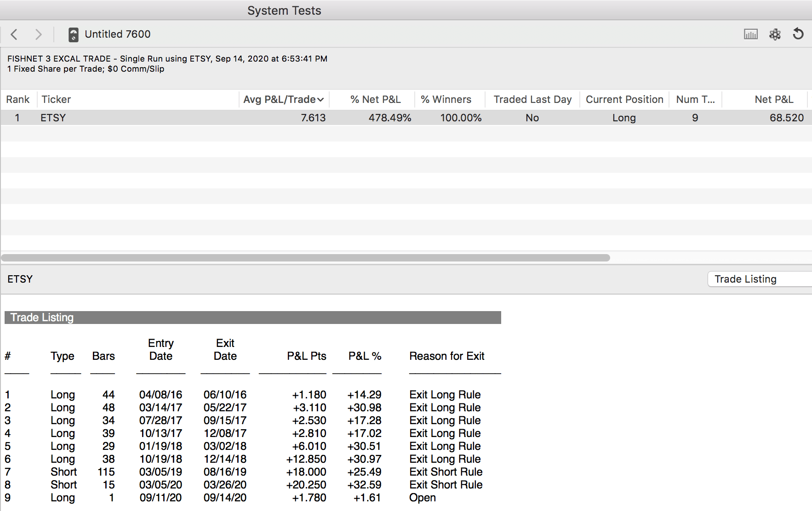
Task: Click the ETSY label above trade listing
Action: (20, 279)
